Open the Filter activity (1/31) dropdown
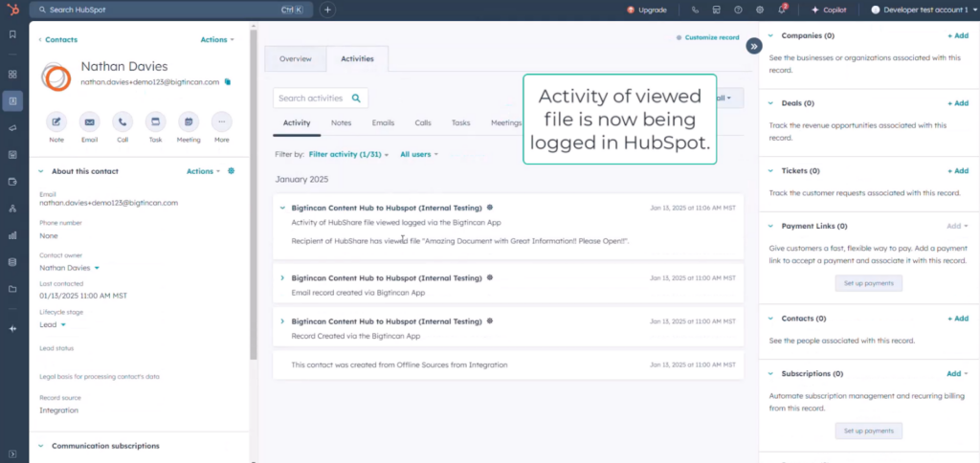Image resolution: width=980 pixels, height=463 pixels. (348, 154)
